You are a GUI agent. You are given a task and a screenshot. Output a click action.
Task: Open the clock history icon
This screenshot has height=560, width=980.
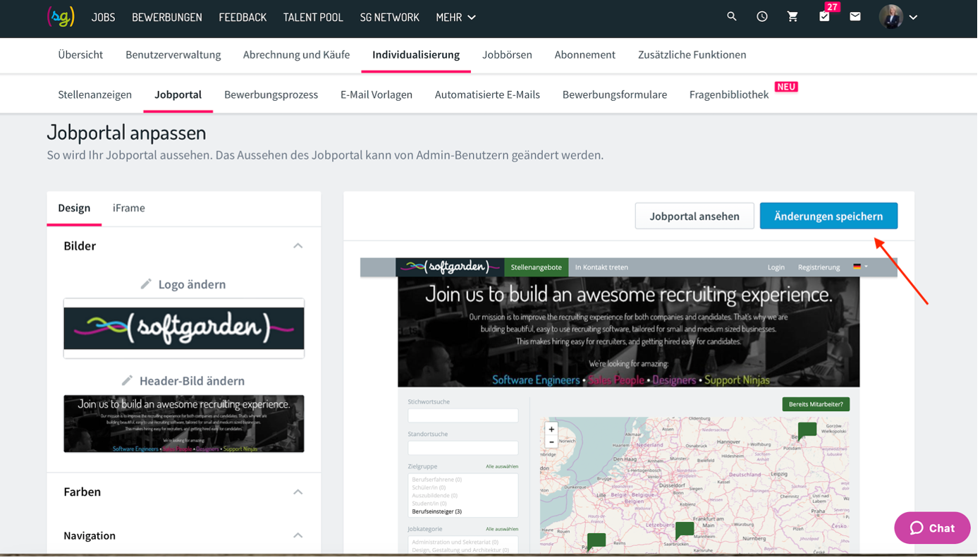[764, 17]
